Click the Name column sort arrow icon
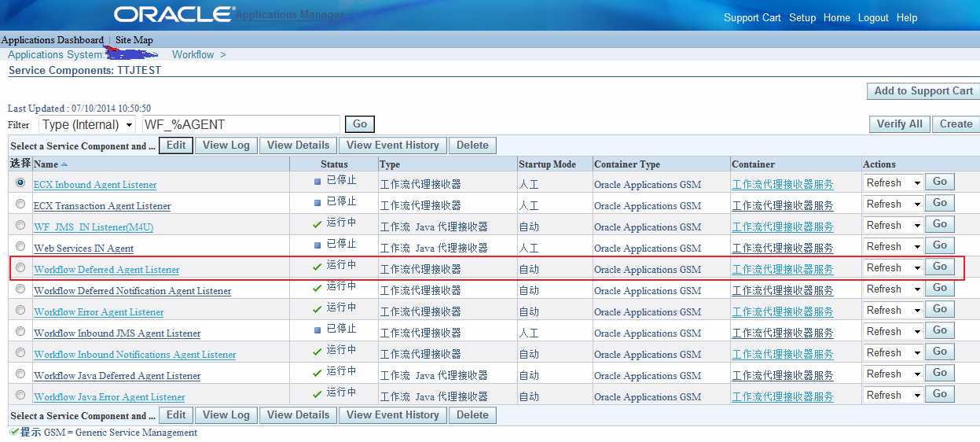This screenshot has height=442, width=980. point(64,164)
